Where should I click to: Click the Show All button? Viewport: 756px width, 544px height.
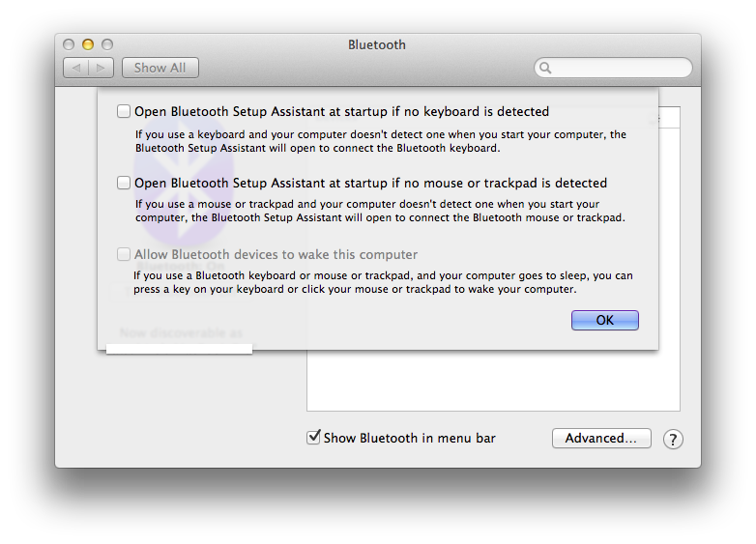(160, 68)
